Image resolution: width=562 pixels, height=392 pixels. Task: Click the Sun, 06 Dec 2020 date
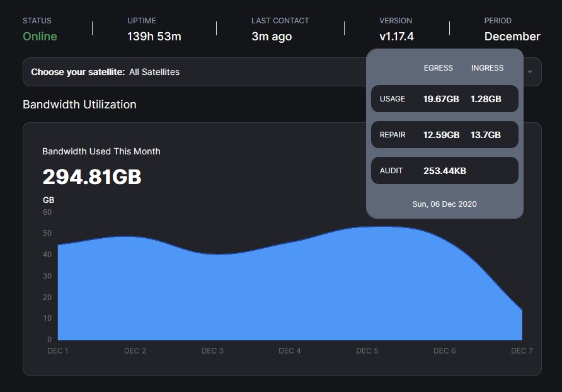444,204
